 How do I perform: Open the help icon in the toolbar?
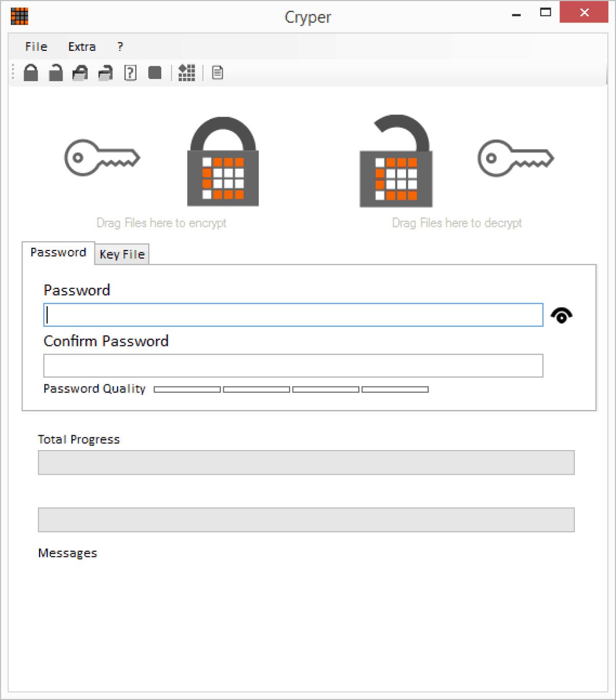pyautogui.click(x=129, y=73)
